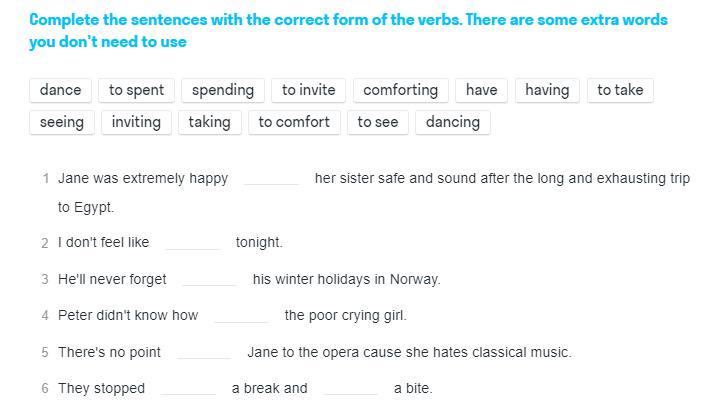The height and width of the screenshot is (406, 722).
Task: Pick the 'dancing' word chip
Action: tap(453, 122)
